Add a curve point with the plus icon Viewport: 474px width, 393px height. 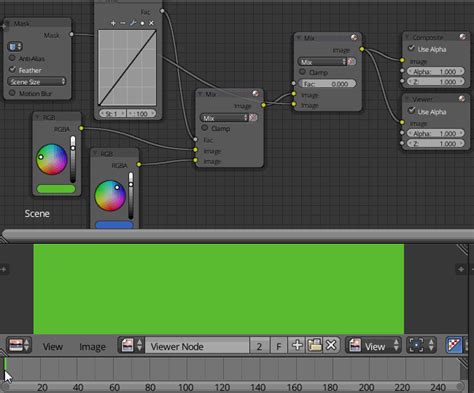point(113,23)
